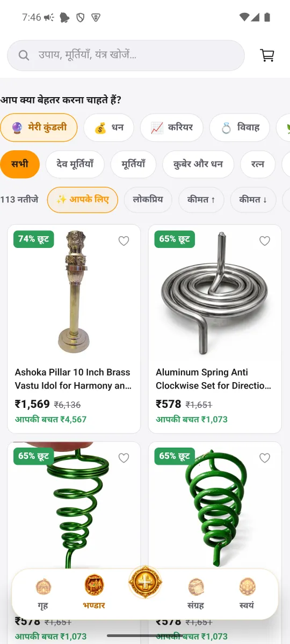Choose the करियर career chip

[172, 128]
